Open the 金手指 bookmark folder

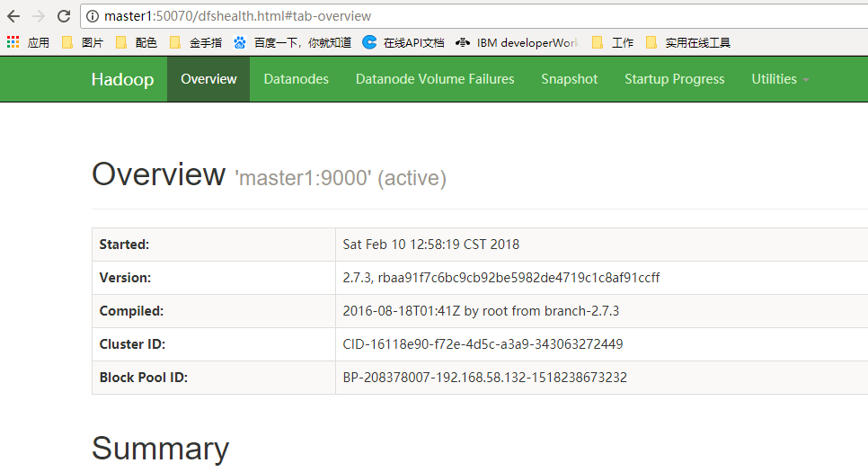click(x=195, y=42)
